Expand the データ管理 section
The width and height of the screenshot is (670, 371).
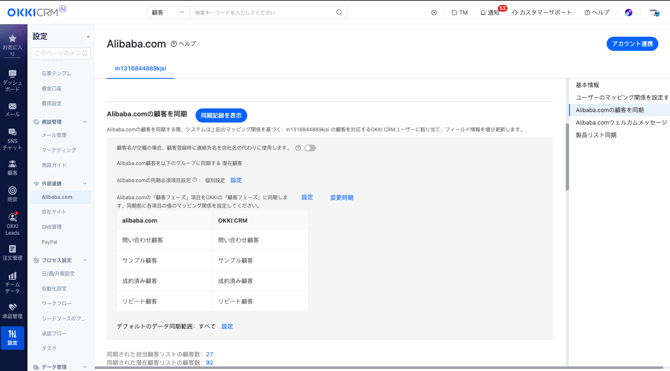85,367
